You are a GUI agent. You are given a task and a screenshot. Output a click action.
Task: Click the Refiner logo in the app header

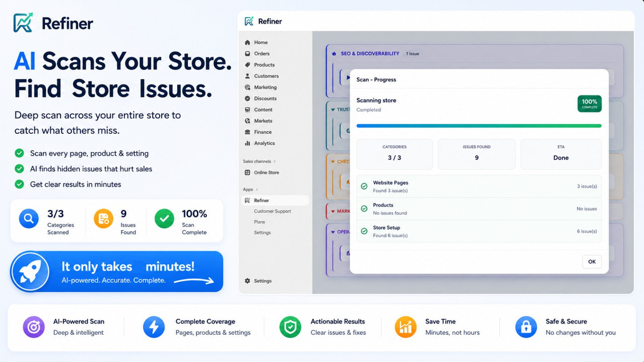coord(249,21)
